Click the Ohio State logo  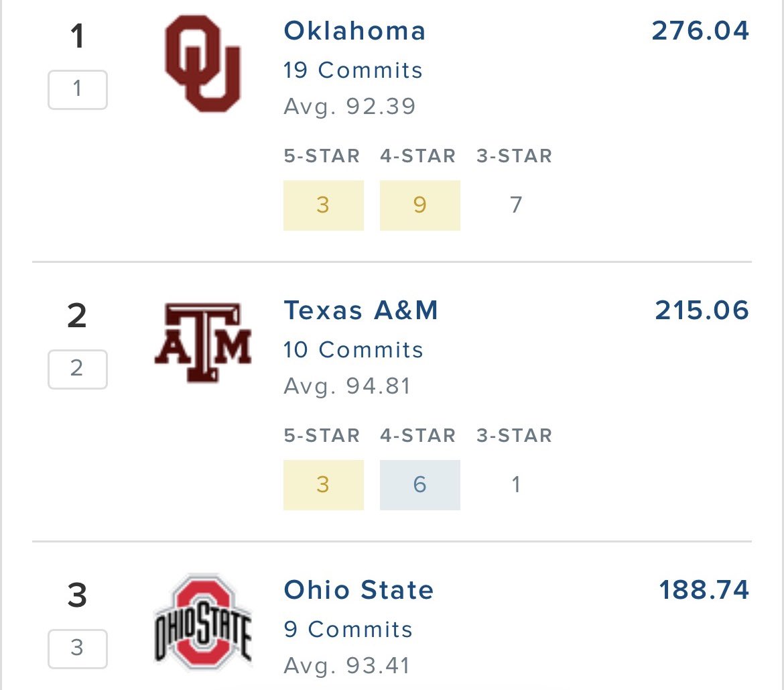click(x=202, y=620)
